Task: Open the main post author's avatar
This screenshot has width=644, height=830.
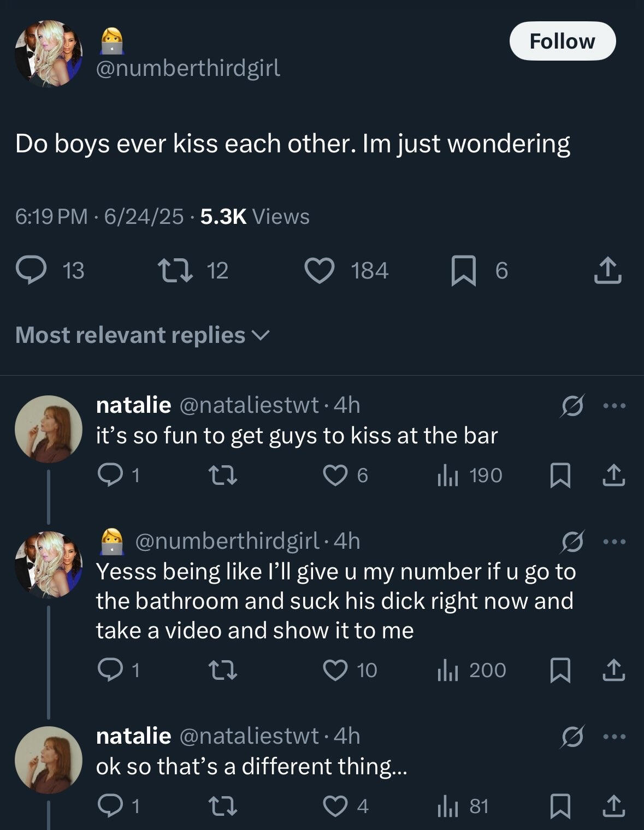Action: tap(48, 54)
